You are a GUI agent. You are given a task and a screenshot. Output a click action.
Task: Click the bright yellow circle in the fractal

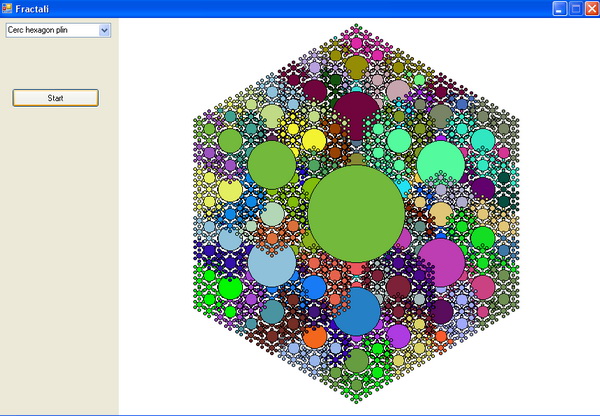click(314, 140)
